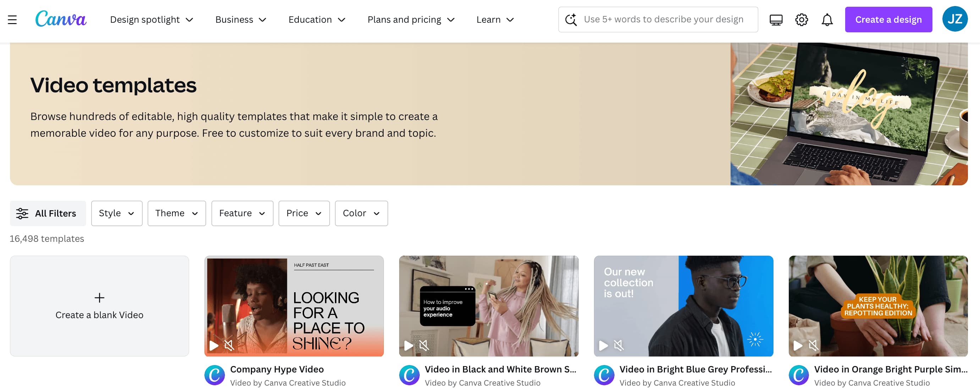Open the Plans and pricing menu
Viewport: 980px width, 392px height.
[x=411, y=20]
